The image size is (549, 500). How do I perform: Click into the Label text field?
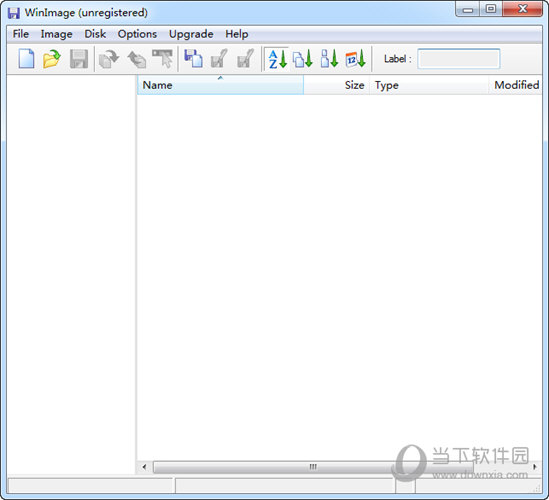click(459, 59)
